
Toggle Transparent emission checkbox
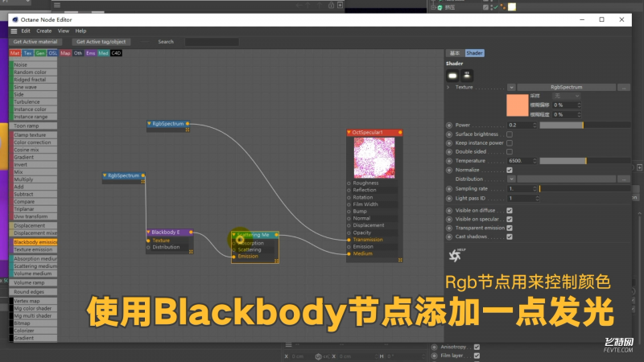click(510, 228)
